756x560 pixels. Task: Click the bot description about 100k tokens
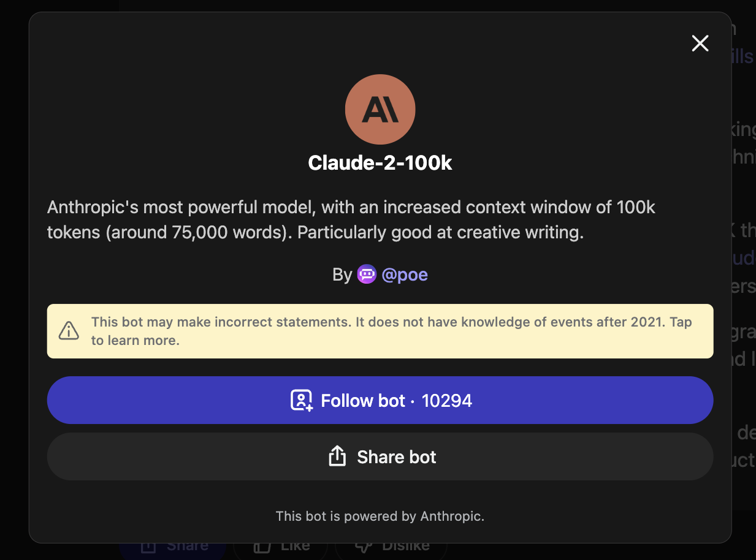[x=351, y=220]
